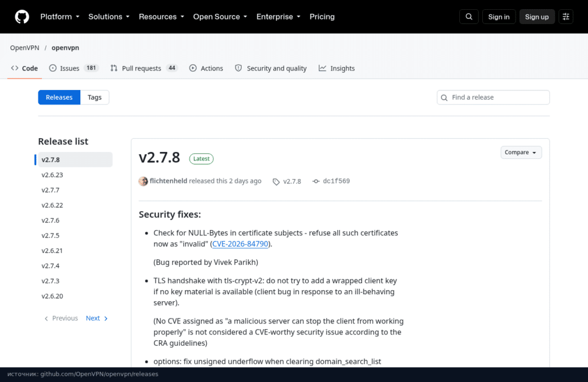Expand the Open Source menu
Viewport: 588px width, 382px height.
(x=220, y=17)
